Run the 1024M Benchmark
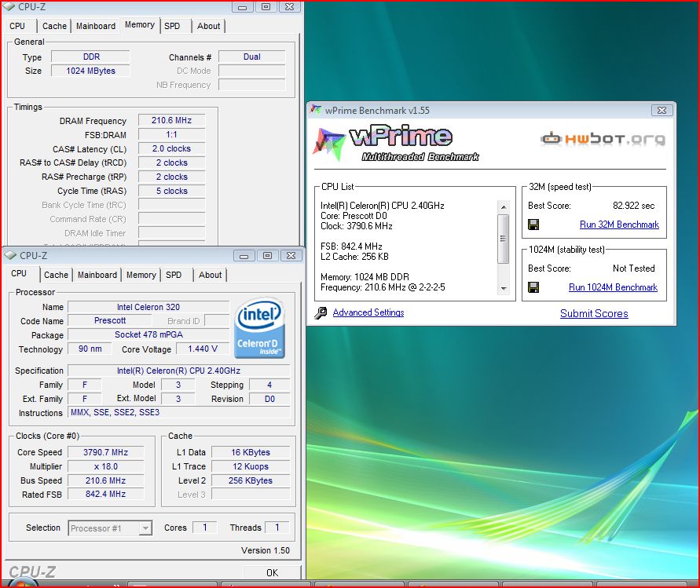Image resolution: width=700 pixels, height=588 pixels. point(613,287)
